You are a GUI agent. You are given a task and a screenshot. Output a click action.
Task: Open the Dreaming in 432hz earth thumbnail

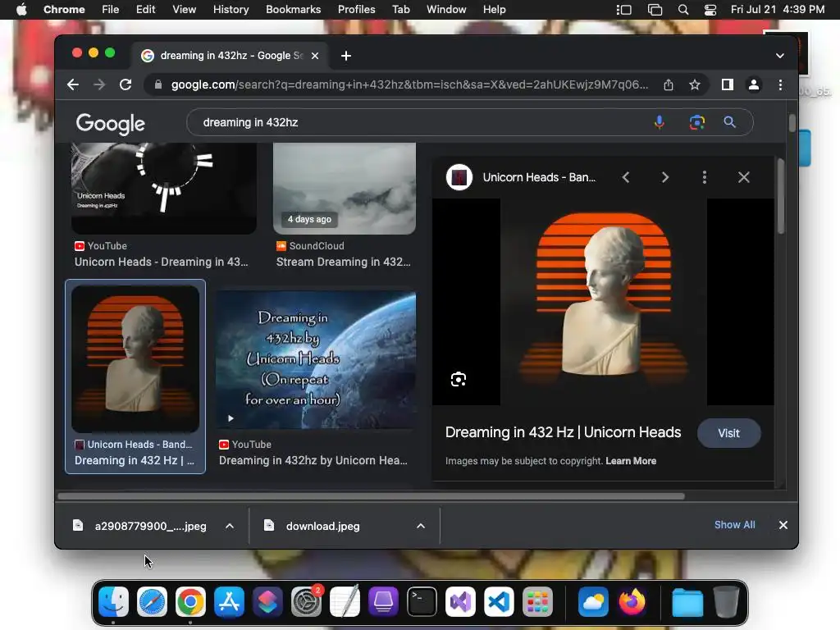316,359
